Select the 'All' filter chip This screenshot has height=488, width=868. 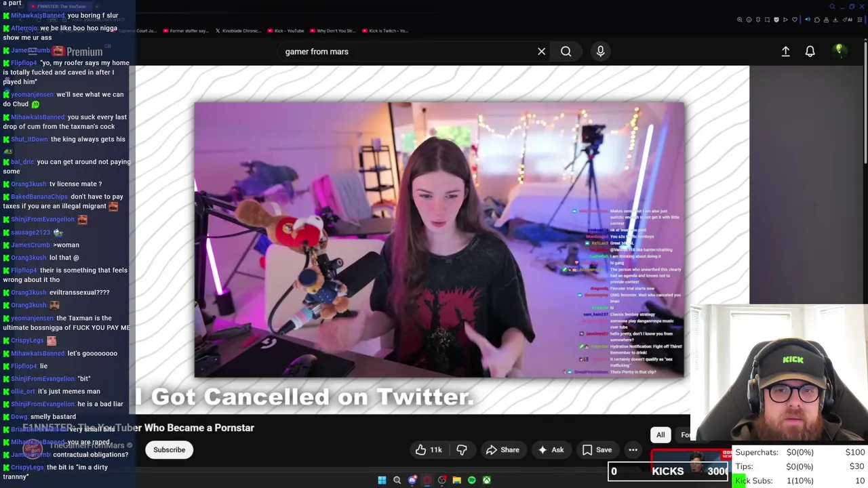pyautogui.click(x=660, y=435)
